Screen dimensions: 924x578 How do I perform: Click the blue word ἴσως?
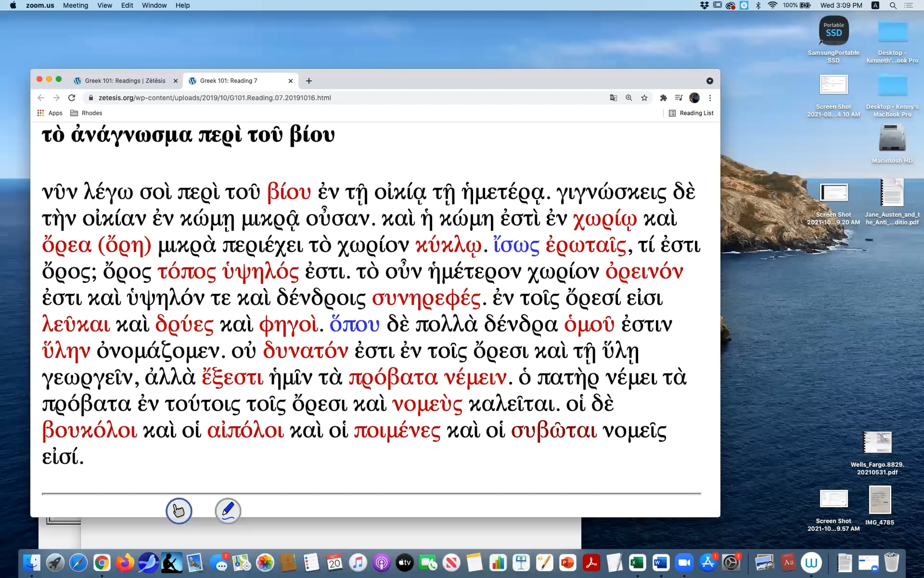(516, 245)
